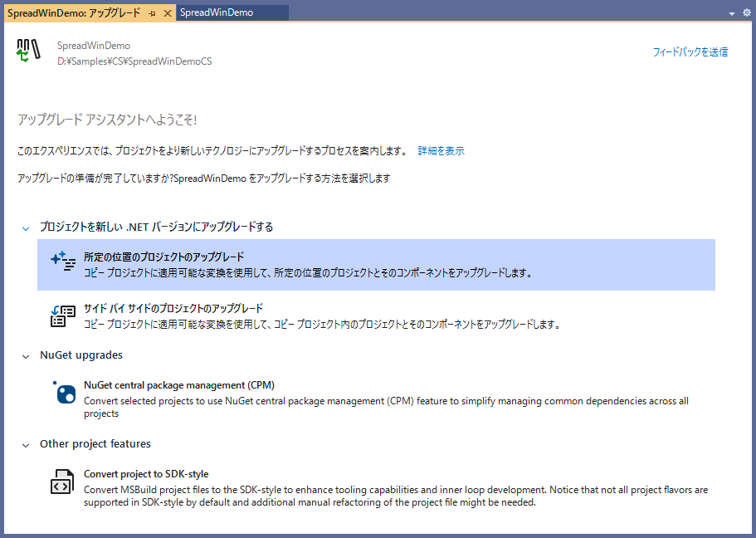Click the Other project features heading
This screenshot has width=756, height=538.
click(x=95, y=444)
